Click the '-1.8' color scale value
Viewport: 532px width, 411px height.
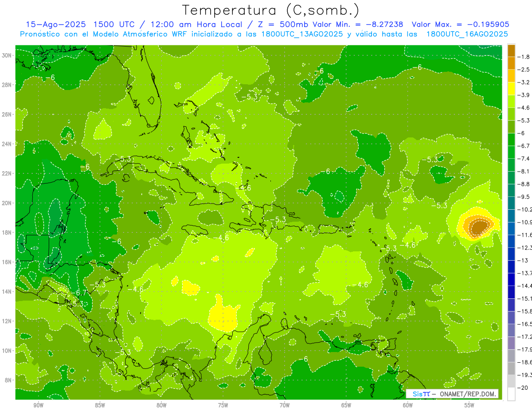pos(524,57)
